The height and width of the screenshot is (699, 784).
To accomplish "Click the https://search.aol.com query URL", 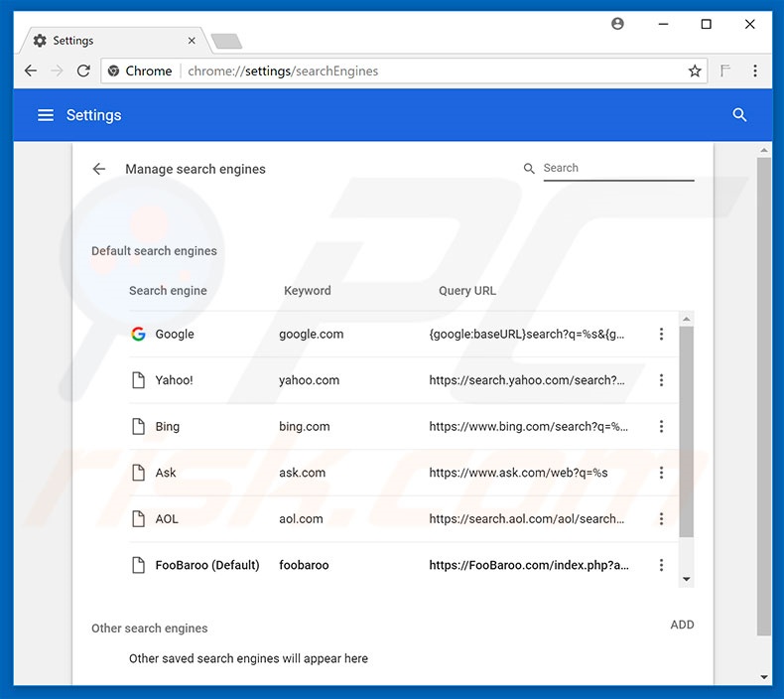I will click(x=527, y=519).
